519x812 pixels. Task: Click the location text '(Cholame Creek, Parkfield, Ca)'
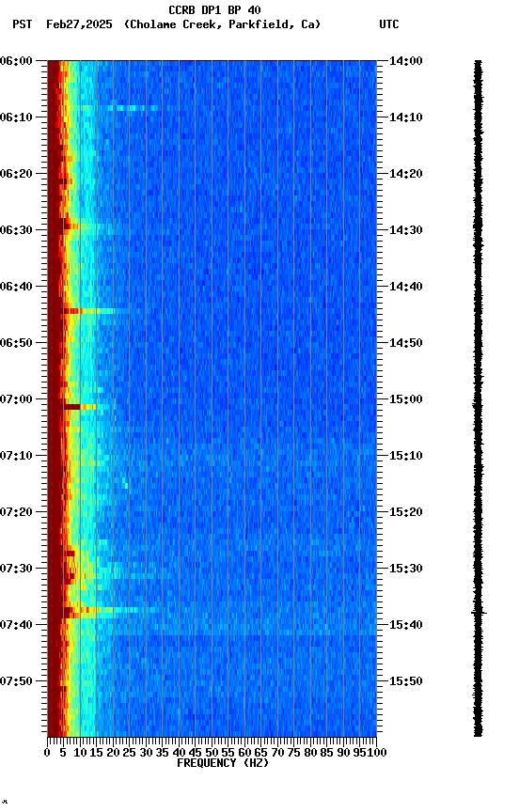click(222, 24)
